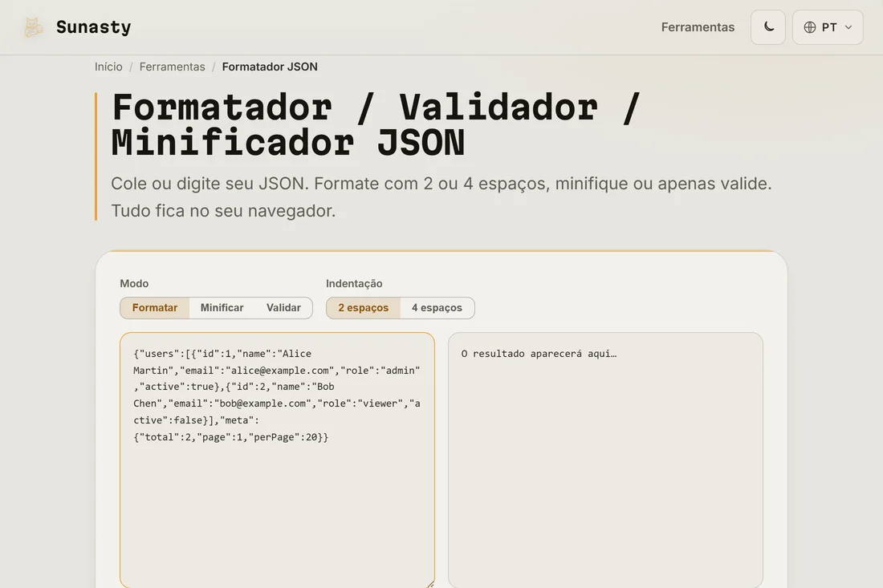Open the PT language dropdown
The image size is (883, 588).
click(828, 27)
